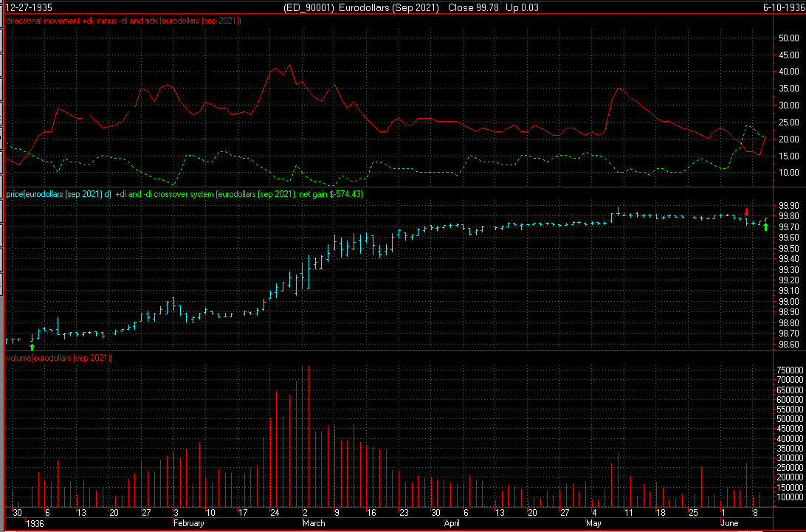Click the chart end date 6-10-1936
Screen dimensions: 806x532
(782, 7)
